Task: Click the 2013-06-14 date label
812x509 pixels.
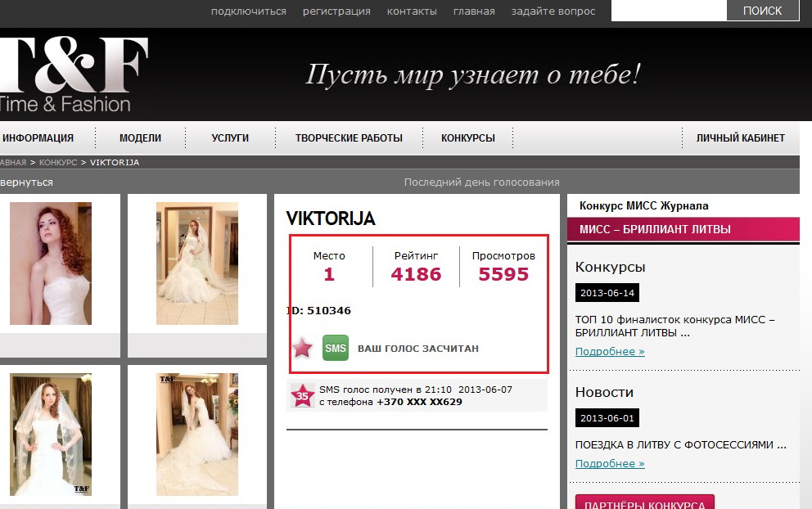Action: (x=607, y=293)
